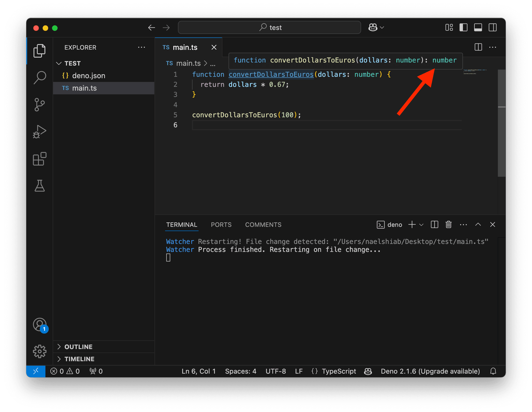532x412 pixels.
Task: Select TypeScript language mode indicator
Action: 339,371
